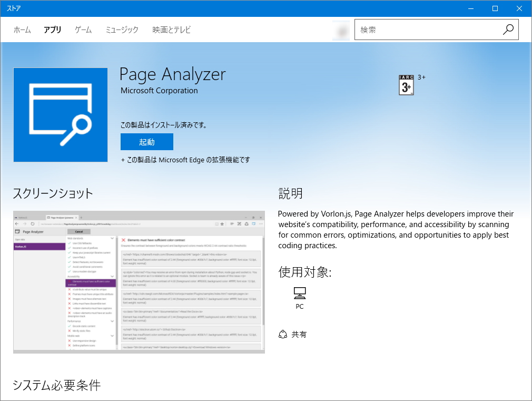This screenshot has height=401, width=532.
Task: Click the PC device icon under 使用対象
Action: [300, 292]
